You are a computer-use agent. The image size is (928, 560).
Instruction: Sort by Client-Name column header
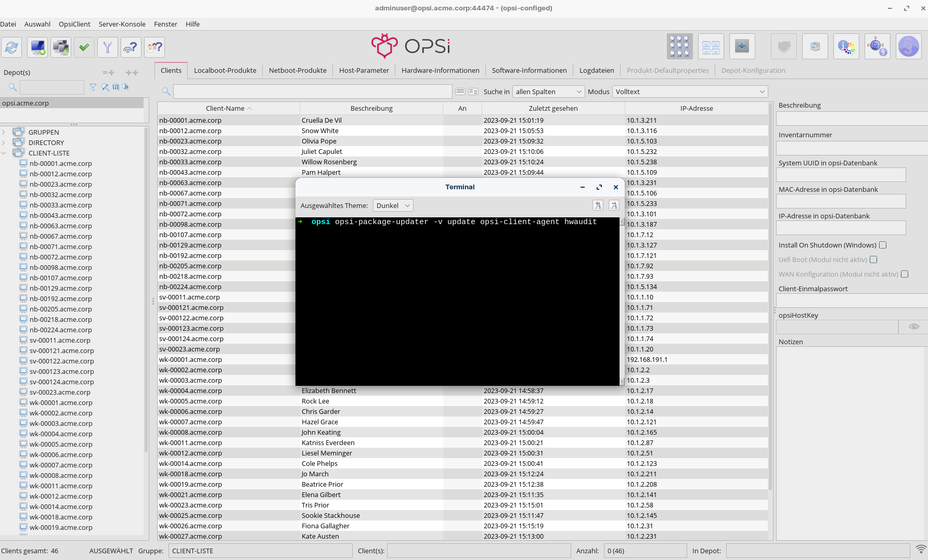[x=228, y=108]
